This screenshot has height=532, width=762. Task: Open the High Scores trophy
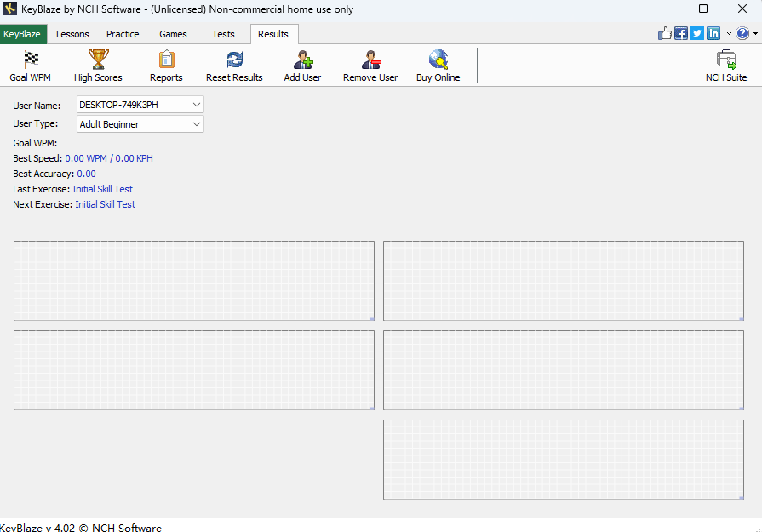coord(98,66)
